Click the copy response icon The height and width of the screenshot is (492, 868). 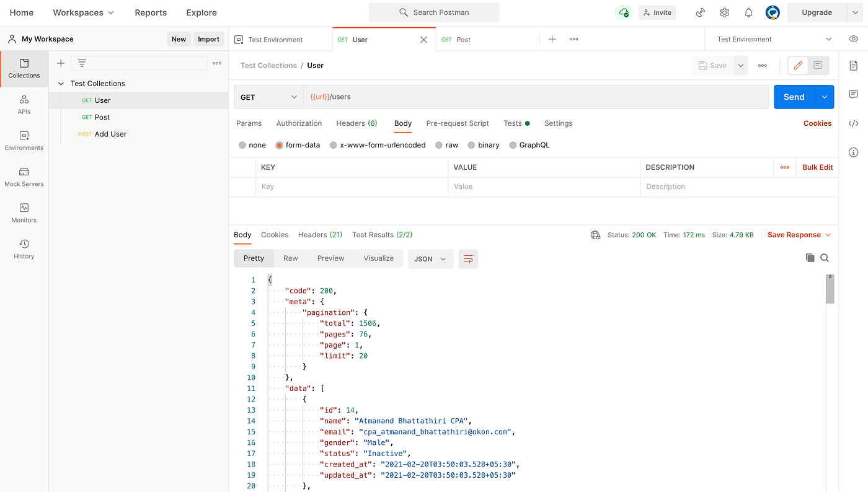[810, 258]
